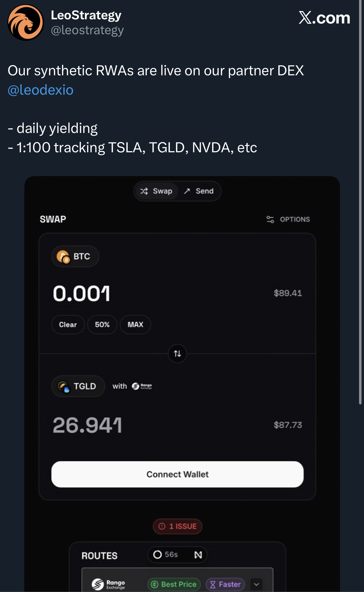Click the N network icon in Routes
Screen dimensions: 364x592
(x=198, y=555)
